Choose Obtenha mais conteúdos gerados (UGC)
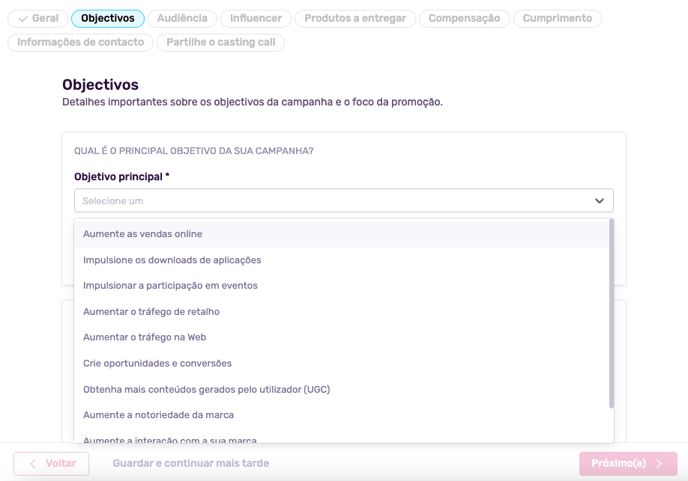Image resolution: width=688 pixels, height=481 pixels. pyautogui.click(x=341, y=389)
